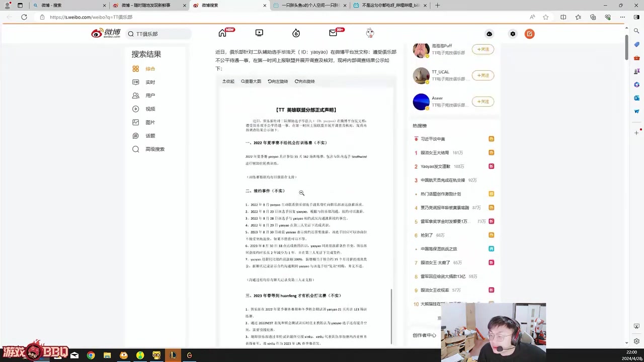
Task: Rotate image right with 向右旋转
Action: [305, 81]
